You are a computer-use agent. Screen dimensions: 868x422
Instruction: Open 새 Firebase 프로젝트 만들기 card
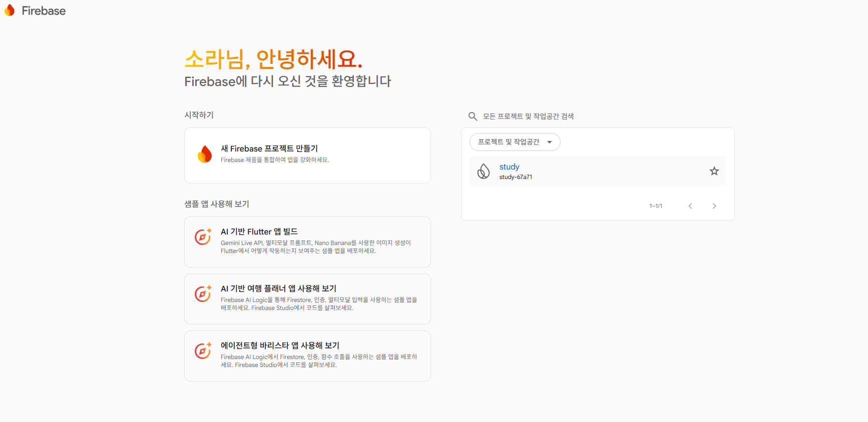[307, 155]
